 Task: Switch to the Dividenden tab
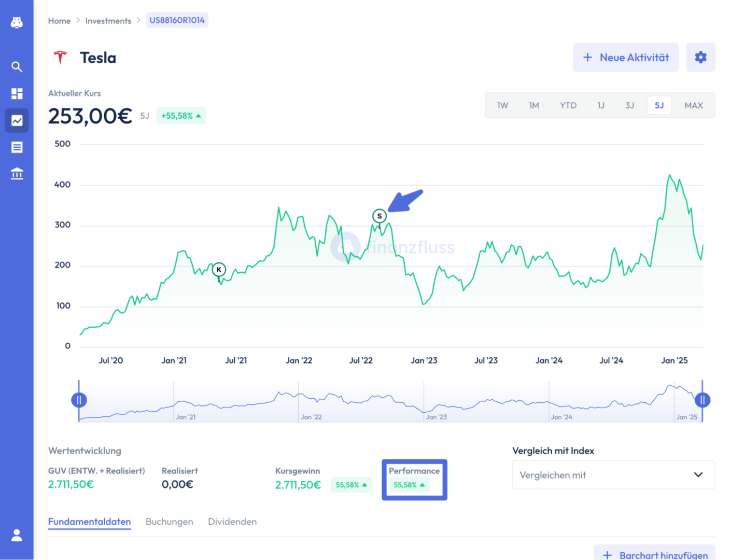232,522
